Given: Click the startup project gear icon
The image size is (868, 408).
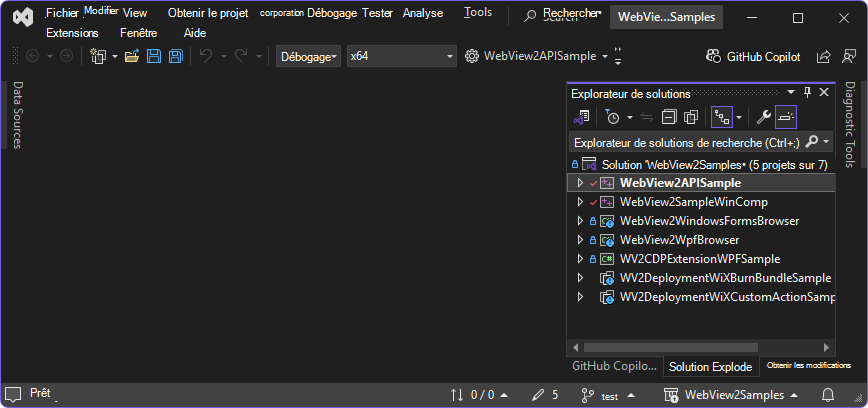Looking at the screenshot, I should 472,56.
